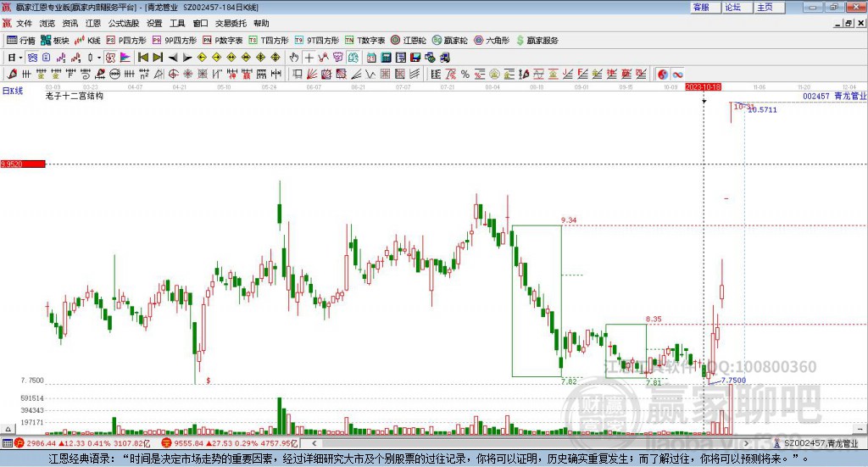The image size is (868, 467).
Task: Select the red pencil drawing tool
Action: click(x=12, y=74)
